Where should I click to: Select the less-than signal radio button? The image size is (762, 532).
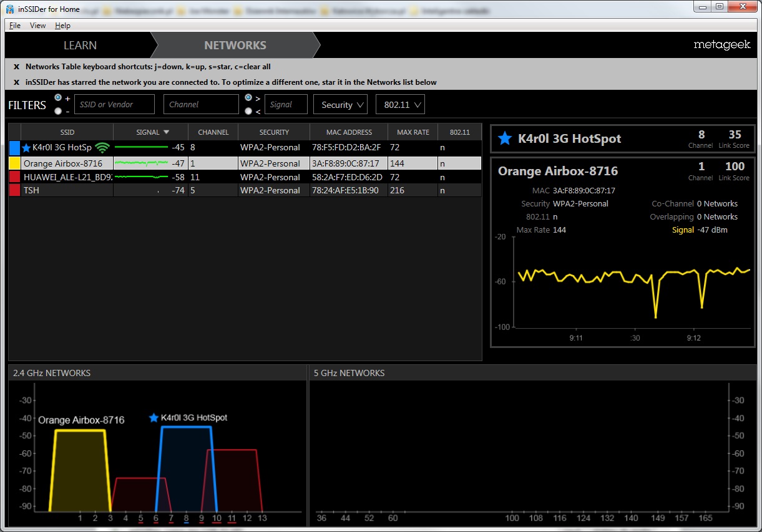[x=249, y=111]
